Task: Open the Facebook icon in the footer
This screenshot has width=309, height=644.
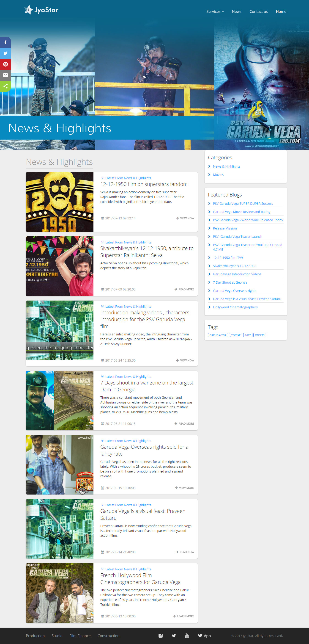Action: (160, 636)
